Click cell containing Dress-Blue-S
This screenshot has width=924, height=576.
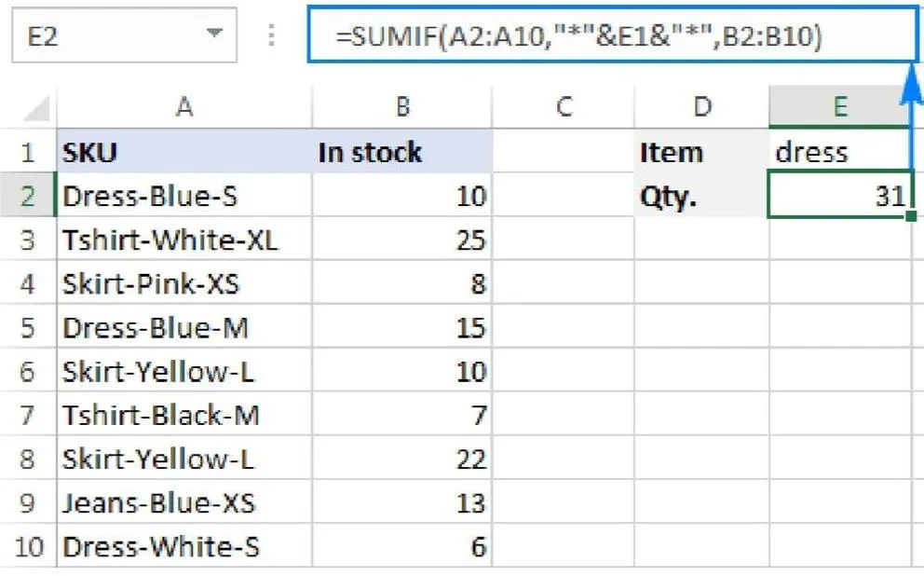click(183, 196)
